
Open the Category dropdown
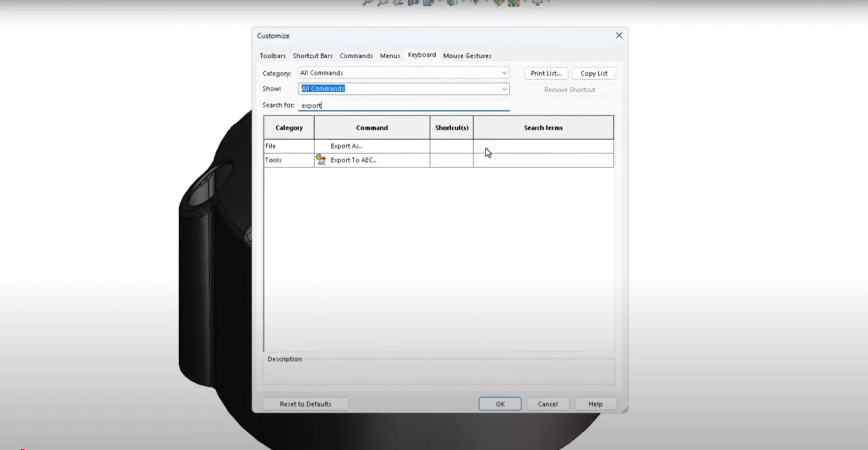point(403,73)
